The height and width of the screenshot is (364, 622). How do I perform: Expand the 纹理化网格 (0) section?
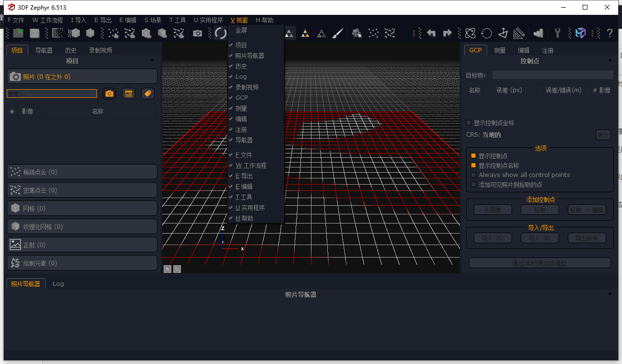pos(82,226)
